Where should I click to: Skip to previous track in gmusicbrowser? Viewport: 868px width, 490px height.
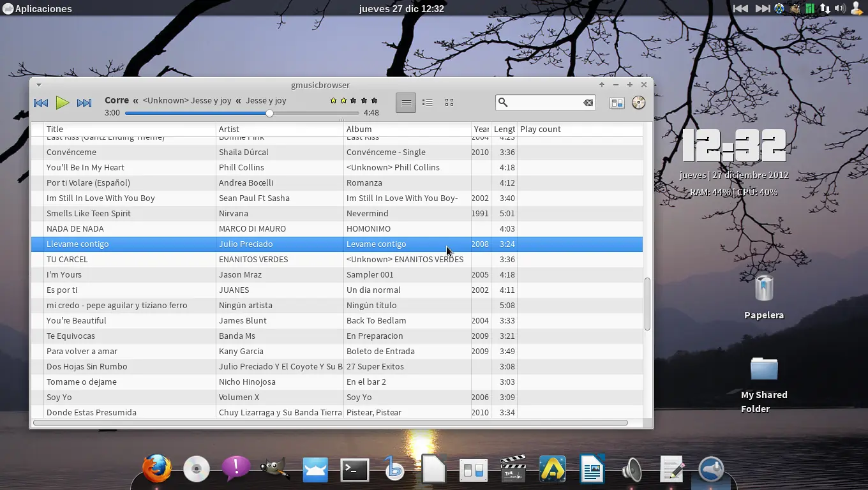[x=41, y=103]
